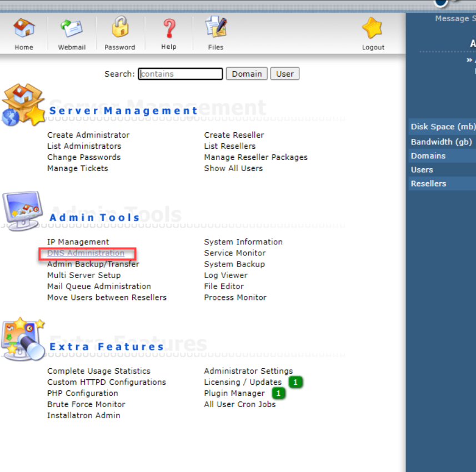Open DNS Administration link

pos(86,253)
